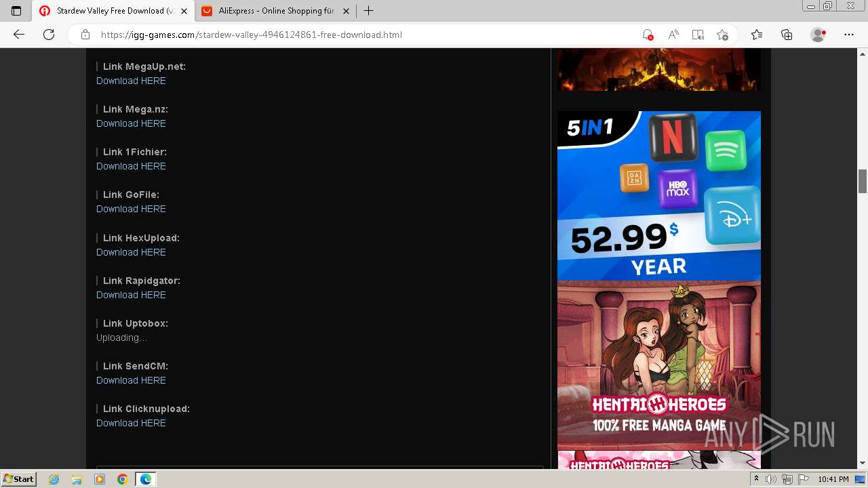Open the GoFile Download HERE link
Viewport: 868px width, 488px height.
click(x=131, y=209)
